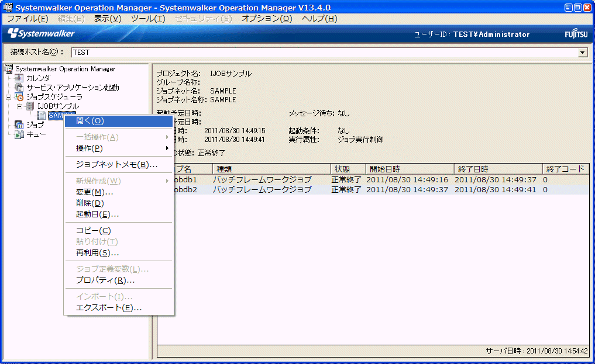Screen dimensions: 595x364
Task: Sort by the 状態 column header
Action: 348,169
